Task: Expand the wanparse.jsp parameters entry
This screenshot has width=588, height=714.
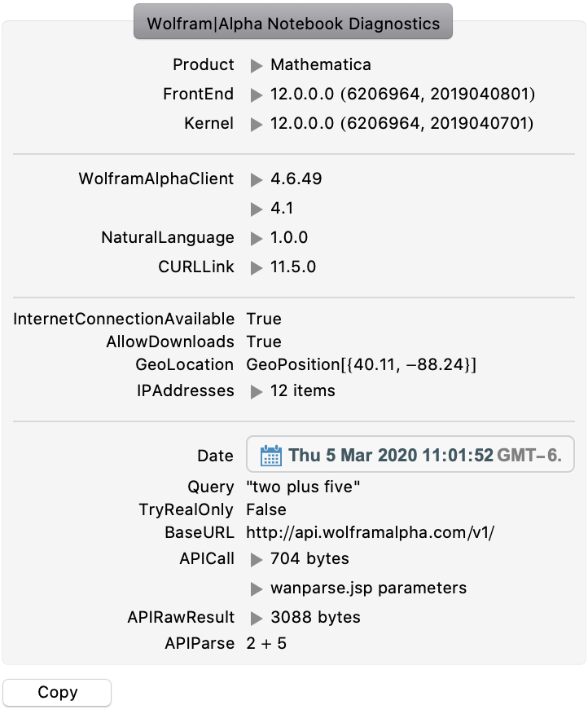Action: click(x=257, y=588)
